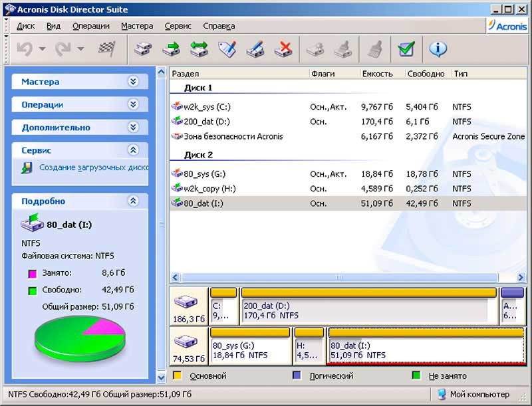The height and width of the screenshot is (406, 532).
Task: Click the Change label tag icon
Action: coord(227,49)
